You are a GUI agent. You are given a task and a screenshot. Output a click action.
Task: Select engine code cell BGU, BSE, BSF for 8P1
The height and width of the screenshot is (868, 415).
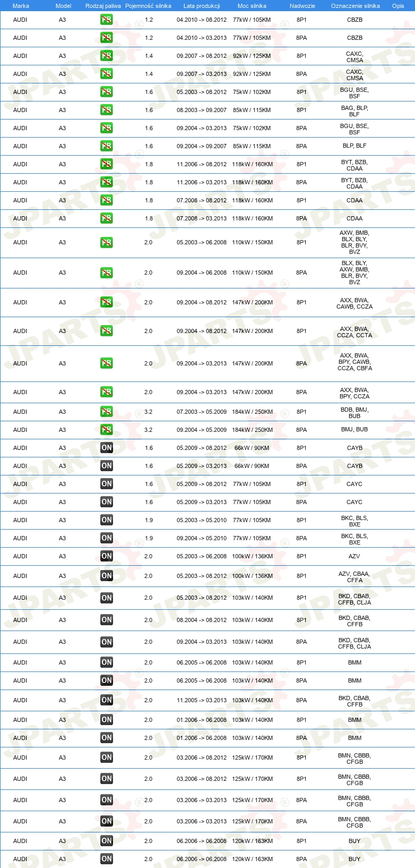coord(355,93)
